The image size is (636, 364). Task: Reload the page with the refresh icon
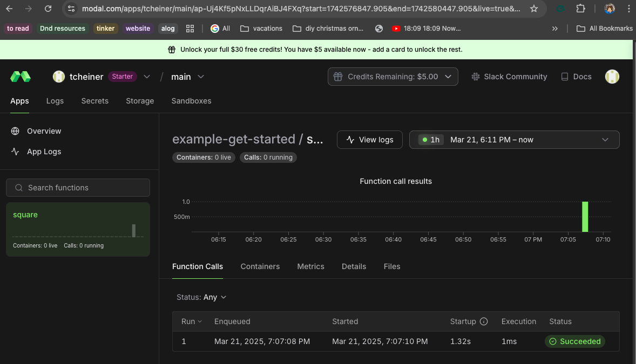click(x=48, y=9)
